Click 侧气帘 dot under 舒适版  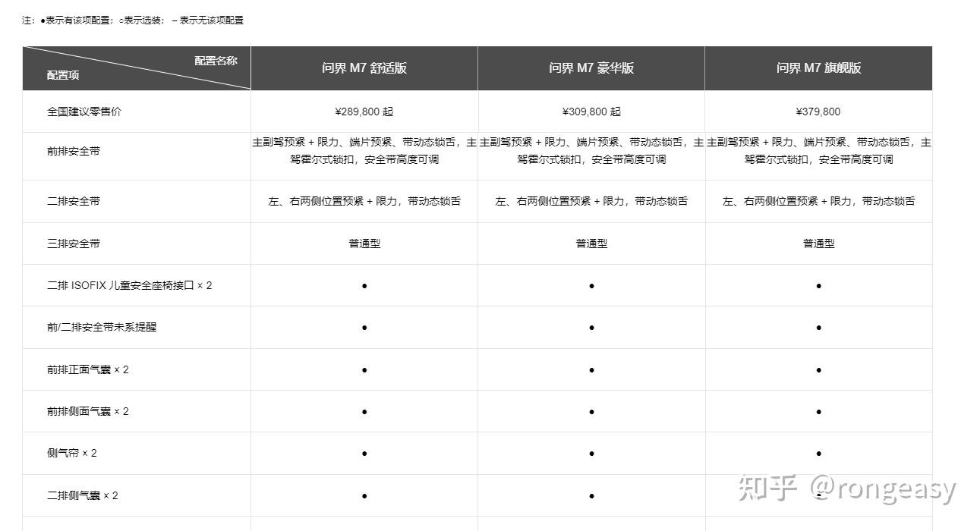364,454
